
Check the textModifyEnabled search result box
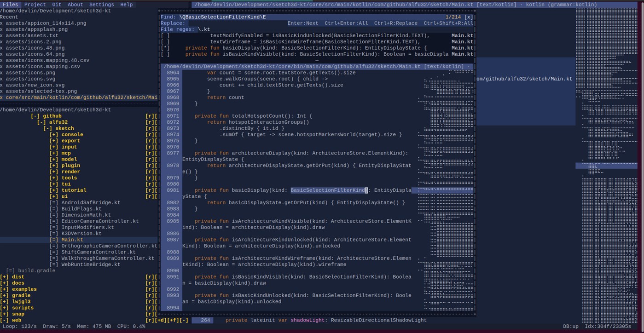point(165,35)
